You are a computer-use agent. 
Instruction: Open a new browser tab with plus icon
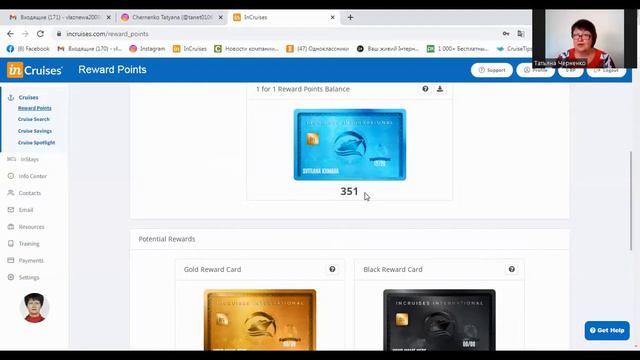[x=350, y=18]
